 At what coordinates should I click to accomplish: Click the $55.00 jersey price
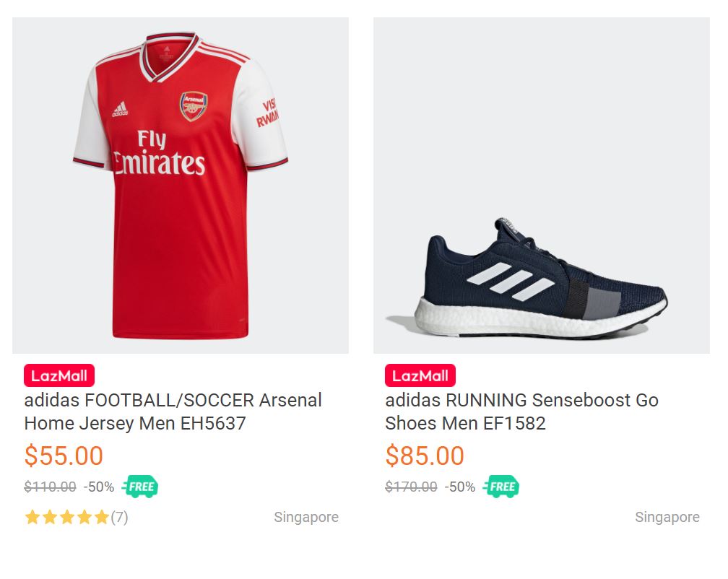tap(64, 456)
